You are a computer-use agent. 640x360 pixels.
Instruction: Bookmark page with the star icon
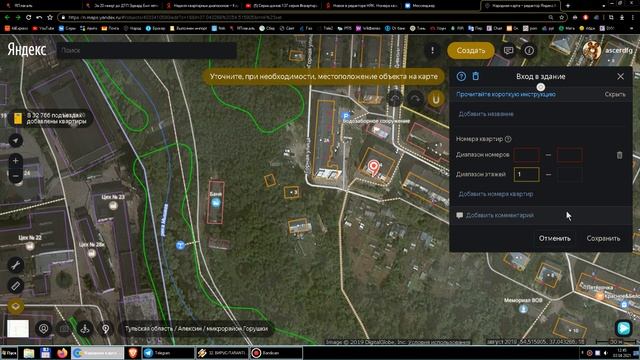[562, 18]
